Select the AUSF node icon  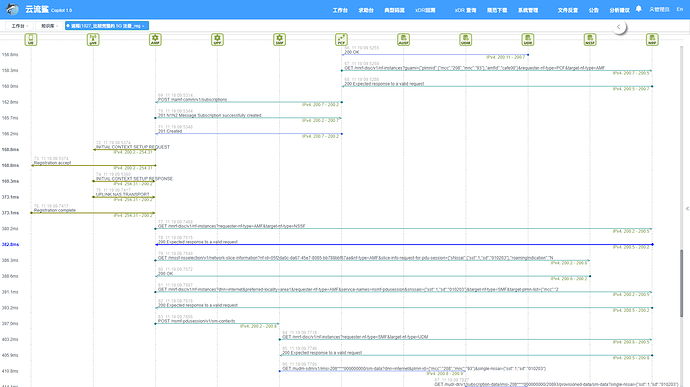tap(404, 40)
